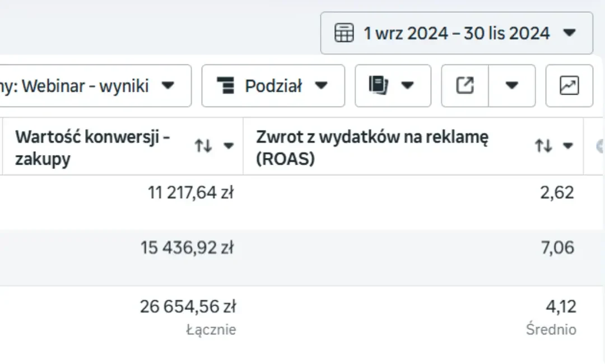Expand the export options arrow
605x364 pixels.
pyautogui.click(x=511, y=86)
